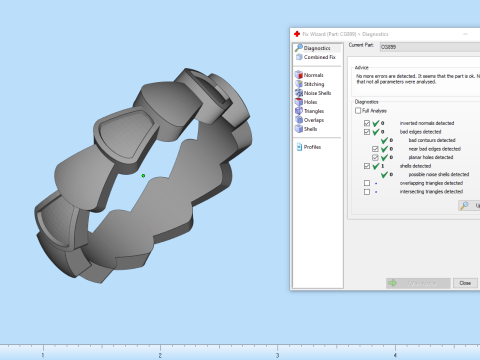Uncheck near bad edges detected checkbox
This screenshot has height=360, width=480.
(375, 149)
